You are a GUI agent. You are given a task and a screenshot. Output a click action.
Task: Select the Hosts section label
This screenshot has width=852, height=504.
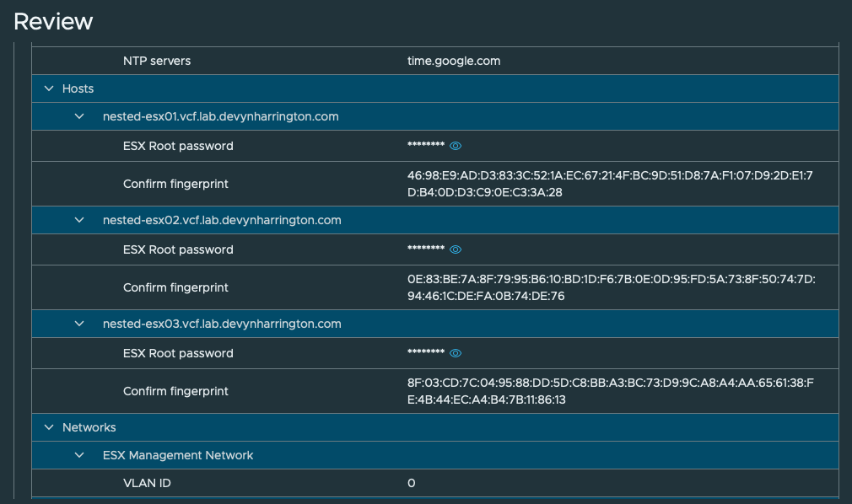(x=78, y=88)
